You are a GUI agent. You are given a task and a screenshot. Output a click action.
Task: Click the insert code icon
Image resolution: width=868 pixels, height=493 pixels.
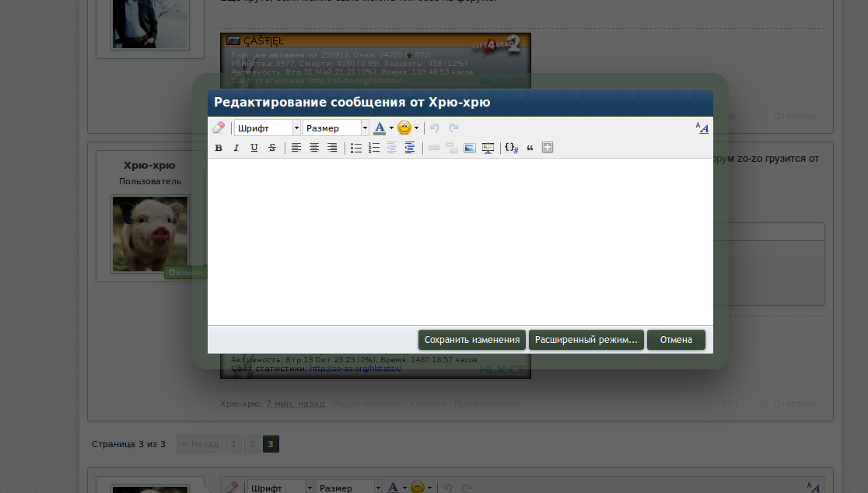(511, 148)
